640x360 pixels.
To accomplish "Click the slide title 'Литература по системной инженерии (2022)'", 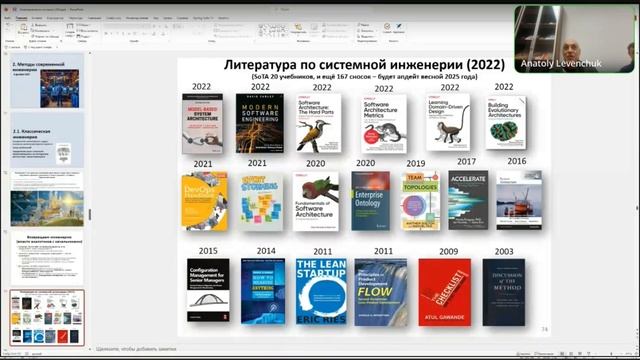I will click(x=364, y=64).
